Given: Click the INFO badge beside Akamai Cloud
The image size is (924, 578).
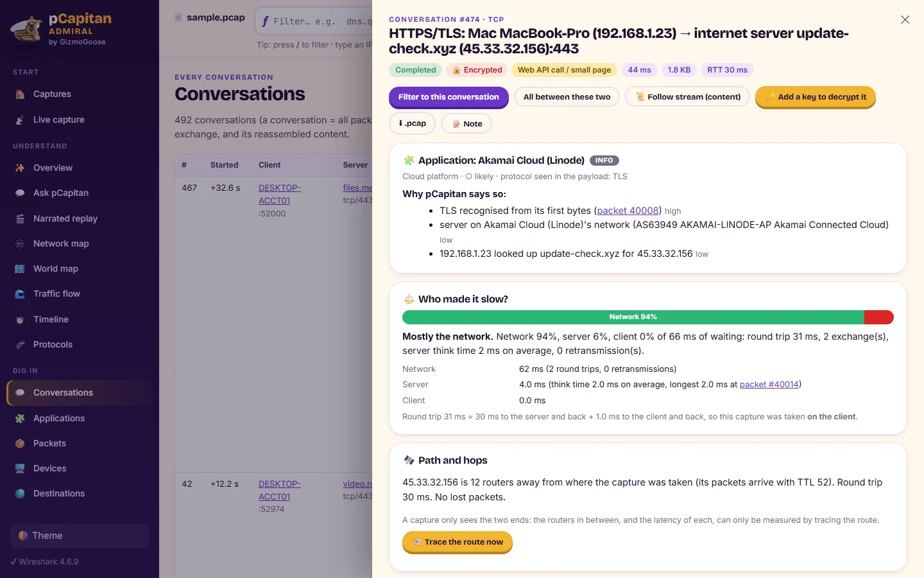Looking at the screenshot, I should pyautogui.click(x=604, y=161).
